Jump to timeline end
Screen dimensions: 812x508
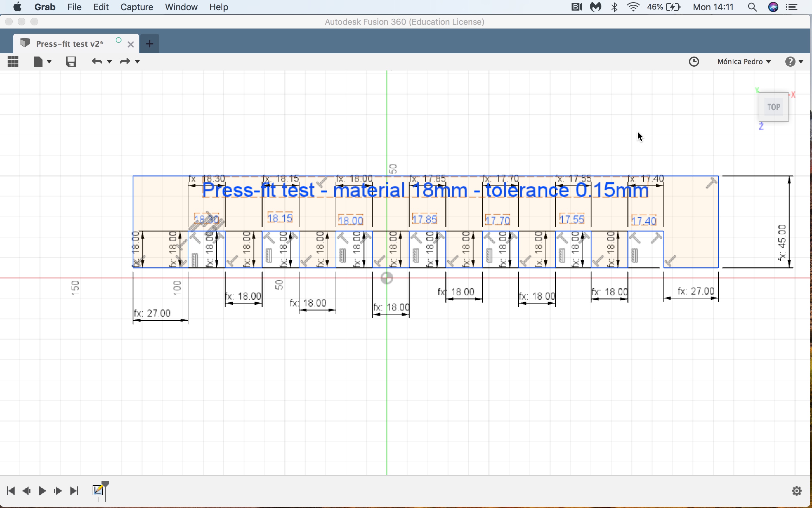pos(74,491)
